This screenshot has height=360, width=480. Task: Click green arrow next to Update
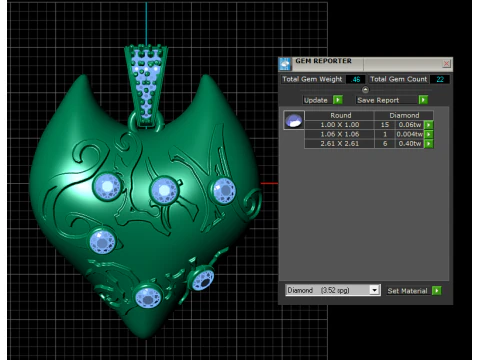coord(338,100)
